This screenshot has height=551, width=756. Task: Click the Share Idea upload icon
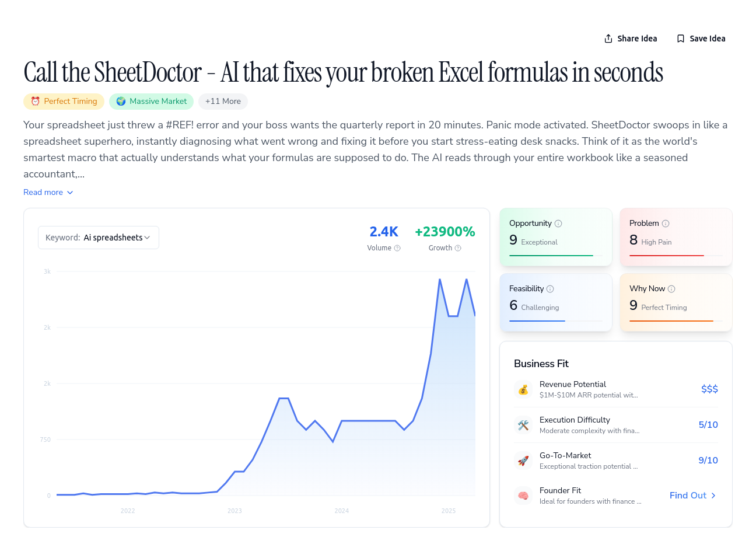[608, 39]
